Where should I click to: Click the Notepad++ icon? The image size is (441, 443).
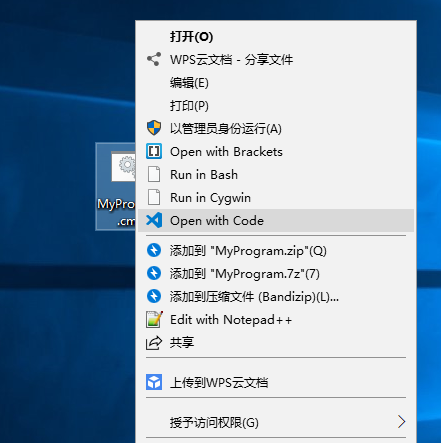(154, 319)
